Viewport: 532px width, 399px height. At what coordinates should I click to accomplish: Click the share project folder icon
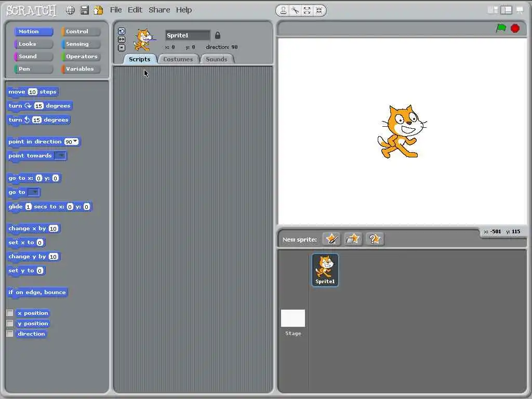(98, 10)
